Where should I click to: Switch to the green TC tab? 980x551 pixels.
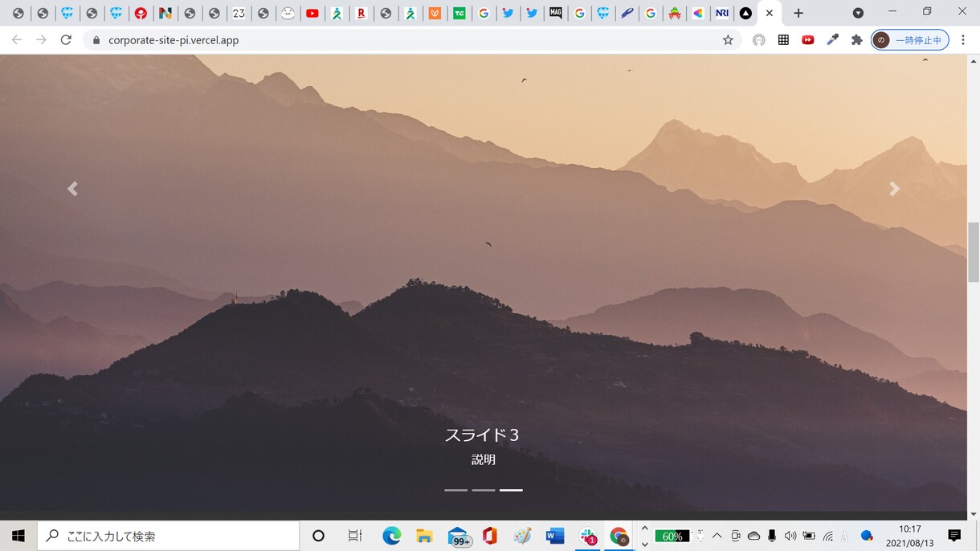coord(459,13)
